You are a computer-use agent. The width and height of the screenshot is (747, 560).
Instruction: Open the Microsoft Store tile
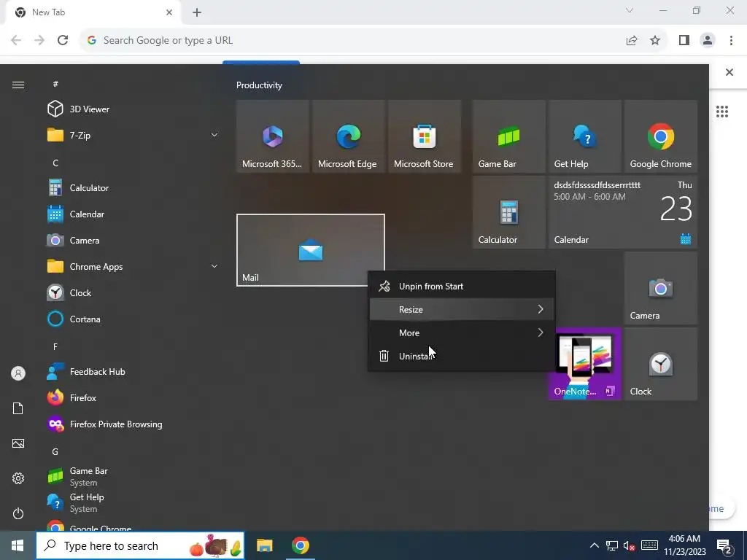coord(424,136)
